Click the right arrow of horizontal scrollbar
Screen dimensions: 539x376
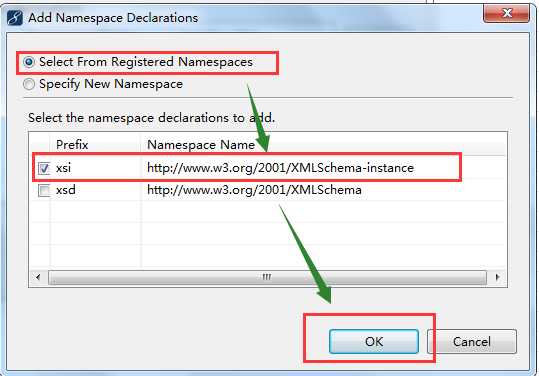497,277
